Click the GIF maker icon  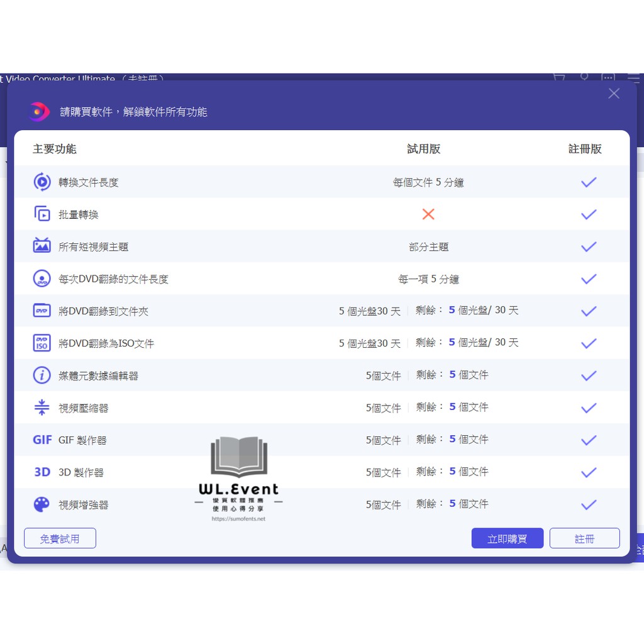point(42,440)
